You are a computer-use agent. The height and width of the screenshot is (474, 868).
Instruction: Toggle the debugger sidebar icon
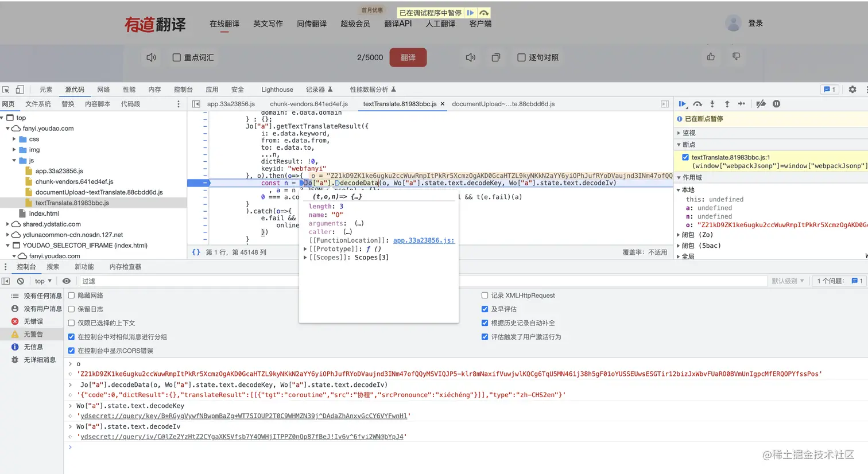click(x=665, y=104)
